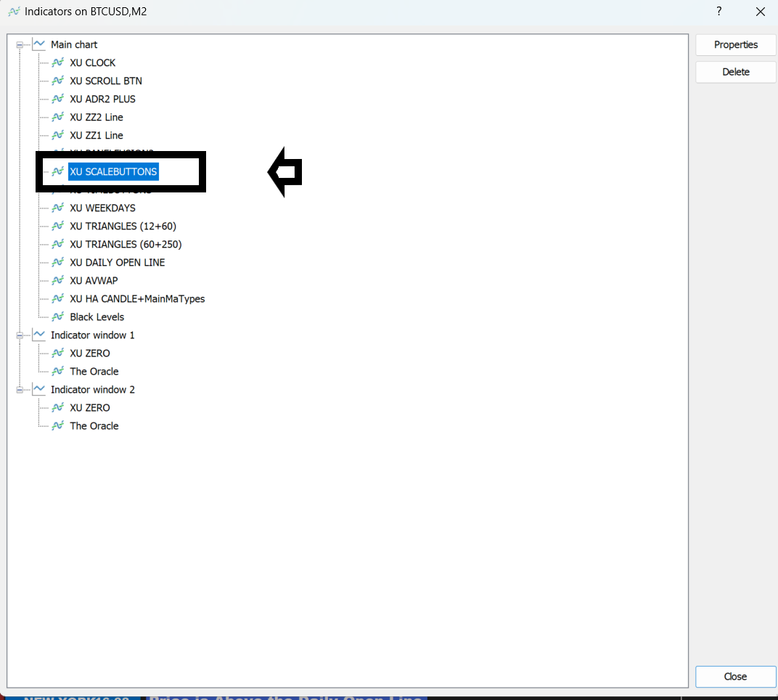Click the indicator icon beside XU CLOCK
This screenshot has width=778, height=700.
[57, 62]
